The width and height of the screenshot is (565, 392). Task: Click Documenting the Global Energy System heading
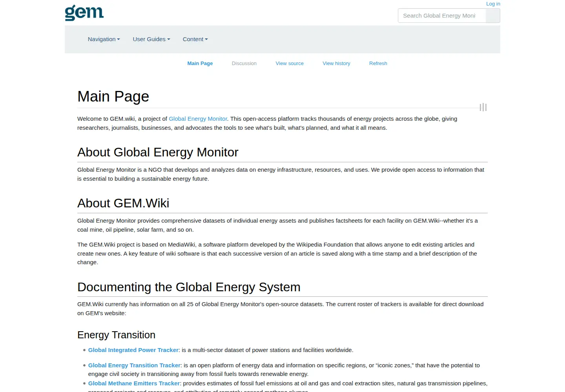pos(189,287)
